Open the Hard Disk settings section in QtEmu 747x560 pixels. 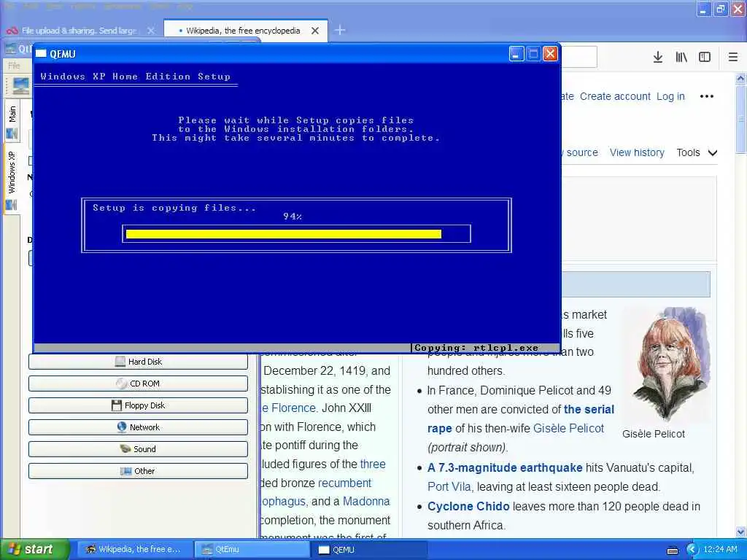[x=138, y=362]
